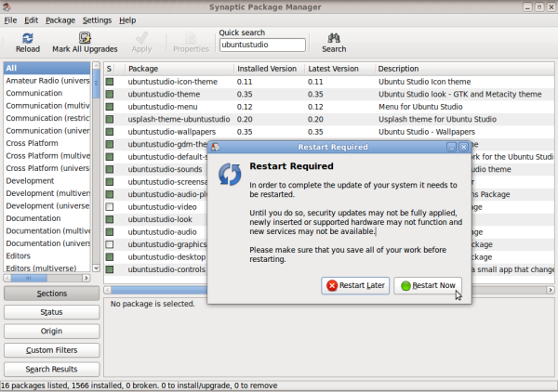
Task: Click the section list up scroll arrow
Action: click(96, 65)
